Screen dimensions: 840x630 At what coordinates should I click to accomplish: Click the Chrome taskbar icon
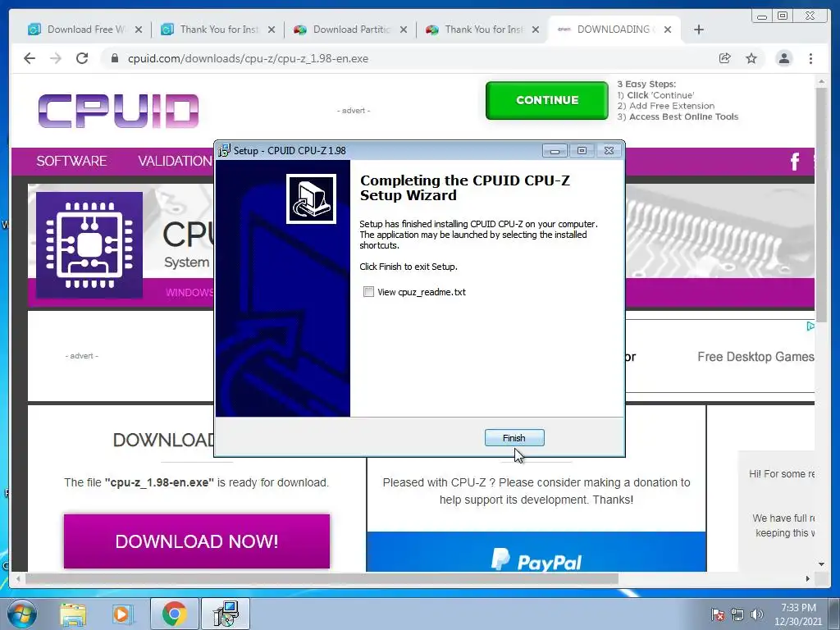pos(174,614)
